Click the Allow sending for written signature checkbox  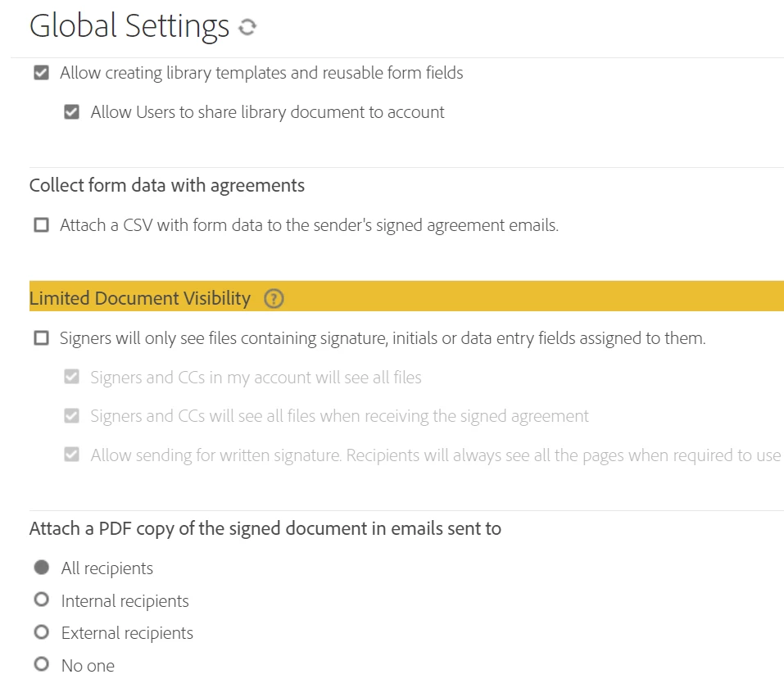[71, 455]
